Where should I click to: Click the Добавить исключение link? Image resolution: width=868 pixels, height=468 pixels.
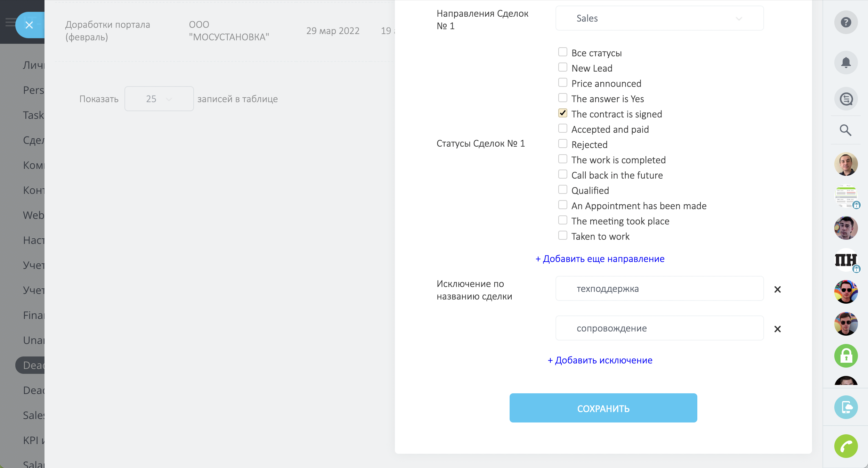[x=600, y=360]
